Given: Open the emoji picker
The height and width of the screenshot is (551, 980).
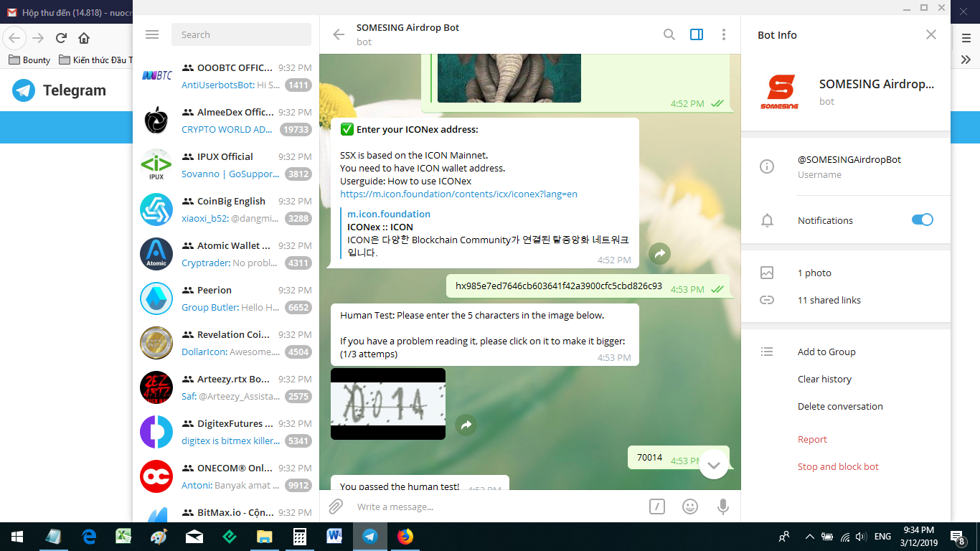Looking at the screenshot, I should tap(690, 507).
